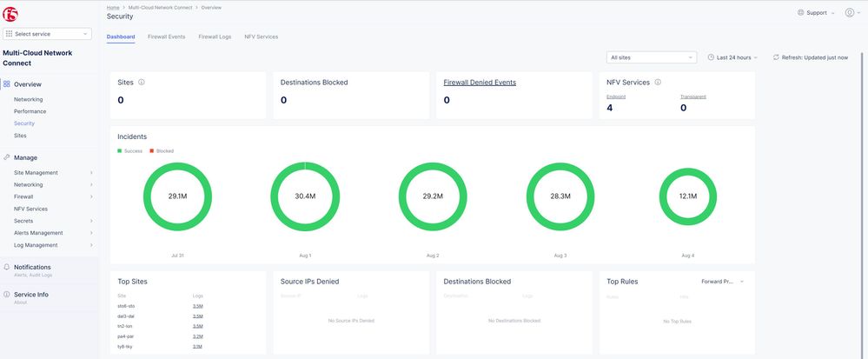
Task: Open the user account profile icon
Action: [849, 13]
